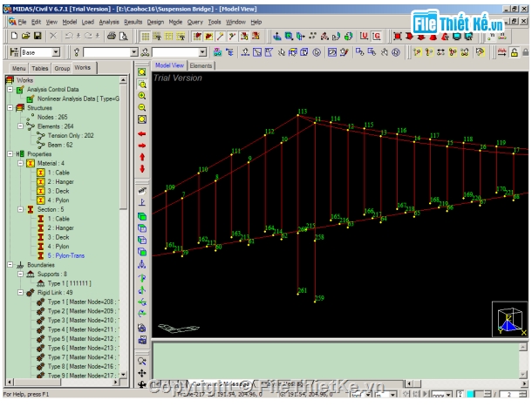Collapse the Structures tree node
Viewport: 532px width, 407px height.
10,108
